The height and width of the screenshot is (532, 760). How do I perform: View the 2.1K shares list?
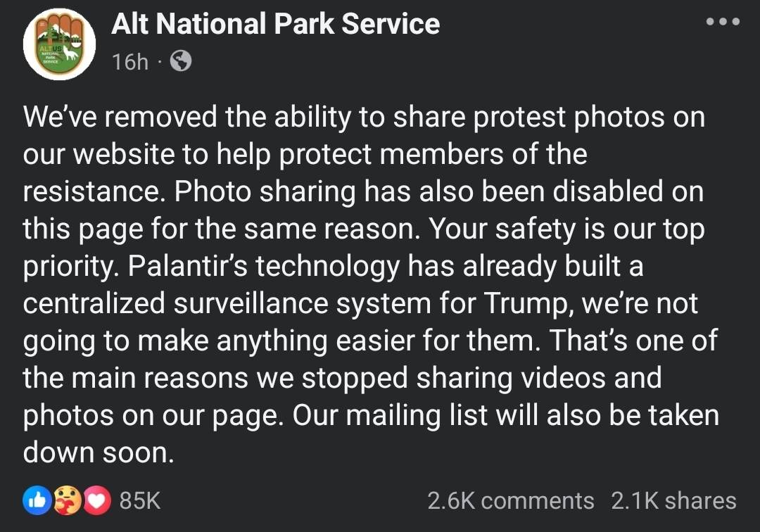(x=673, y=500)
